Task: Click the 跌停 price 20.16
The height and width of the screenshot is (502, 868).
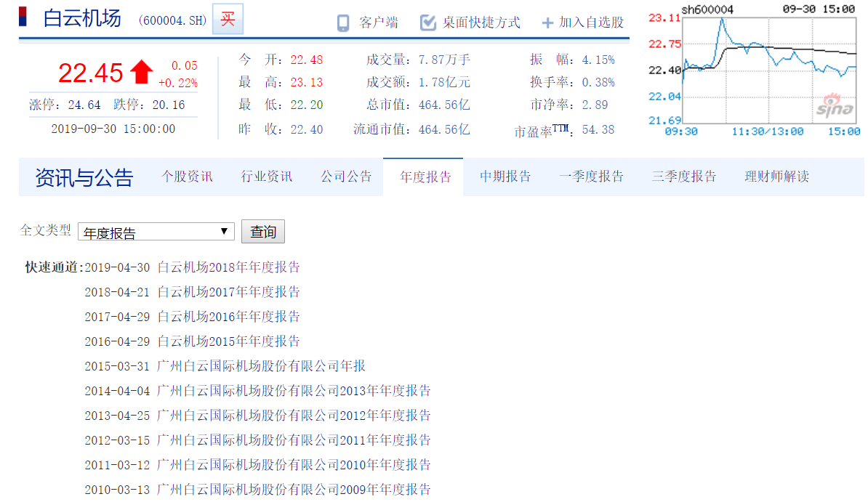Action: [168, 105]
